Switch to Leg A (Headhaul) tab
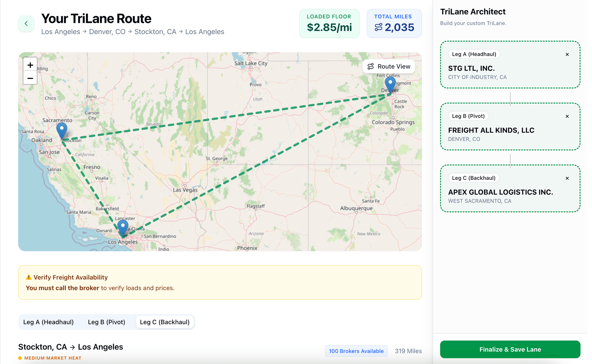 (48, 322)
